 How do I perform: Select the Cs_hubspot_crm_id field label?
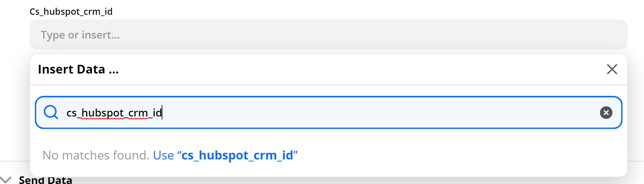click(71, 11)
